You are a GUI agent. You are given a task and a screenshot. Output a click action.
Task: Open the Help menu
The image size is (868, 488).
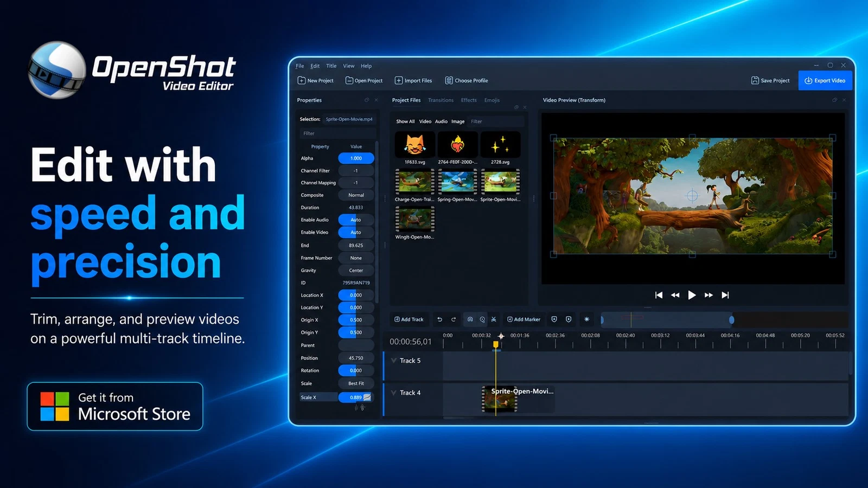[366, 66]
